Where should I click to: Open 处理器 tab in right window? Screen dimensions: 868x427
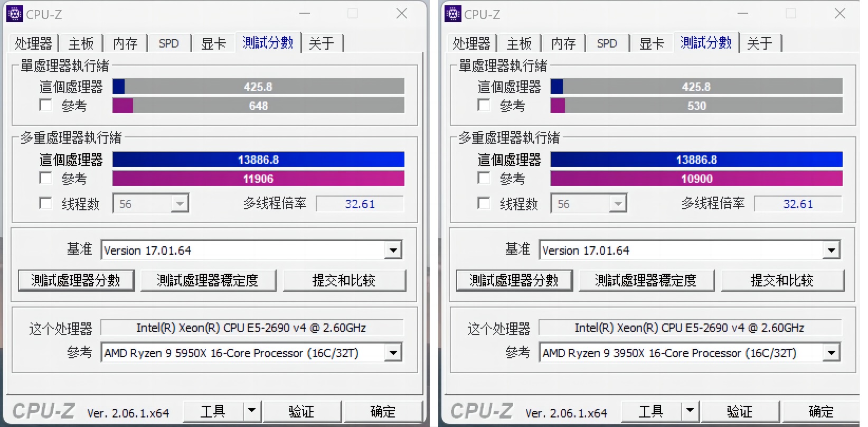(x=471, y=43)
